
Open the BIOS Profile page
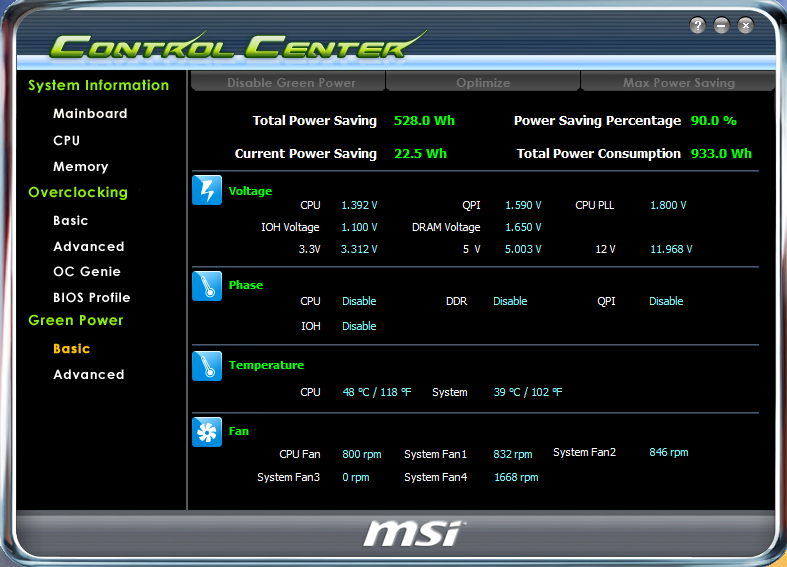point(92,298)
